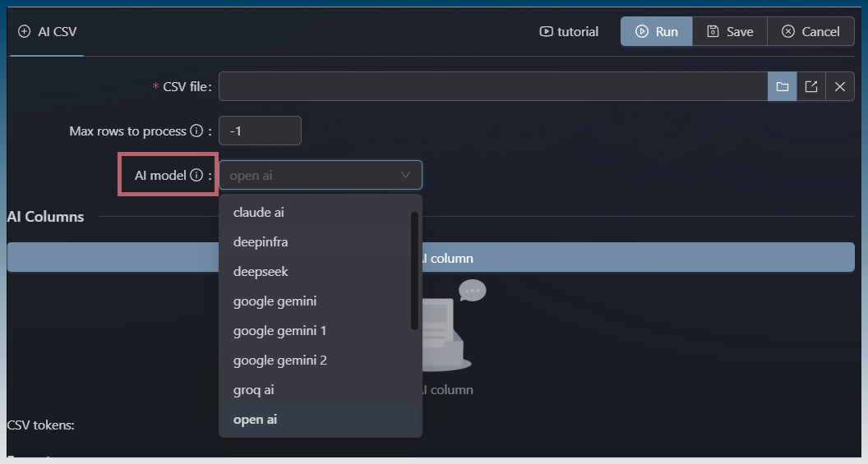The image size is (868, 464).
Task: Click the folder icon to browse CSV file
Action: [x=782, y=86]
